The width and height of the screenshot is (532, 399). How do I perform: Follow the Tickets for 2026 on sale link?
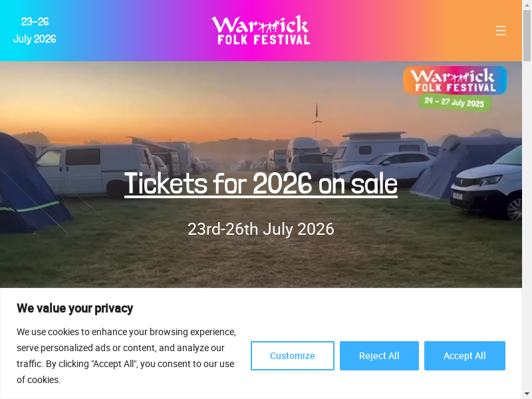tap(261, 184)
